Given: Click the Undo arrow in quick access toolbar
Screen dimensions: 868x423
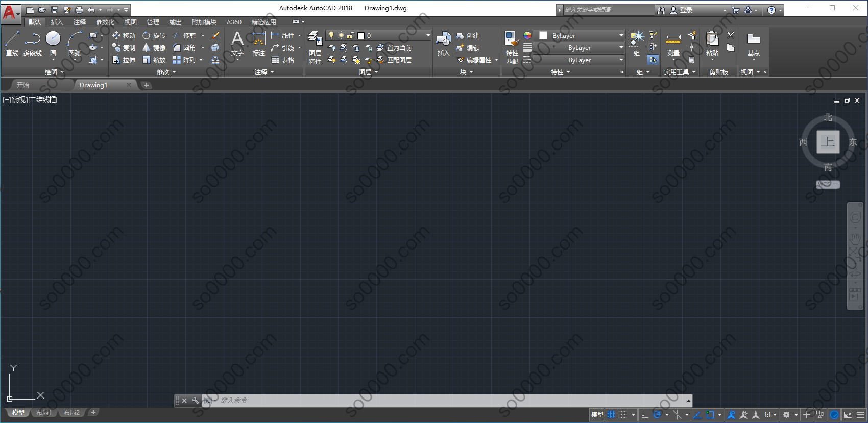Looking at the screenshot, I should tap(91, 10).
